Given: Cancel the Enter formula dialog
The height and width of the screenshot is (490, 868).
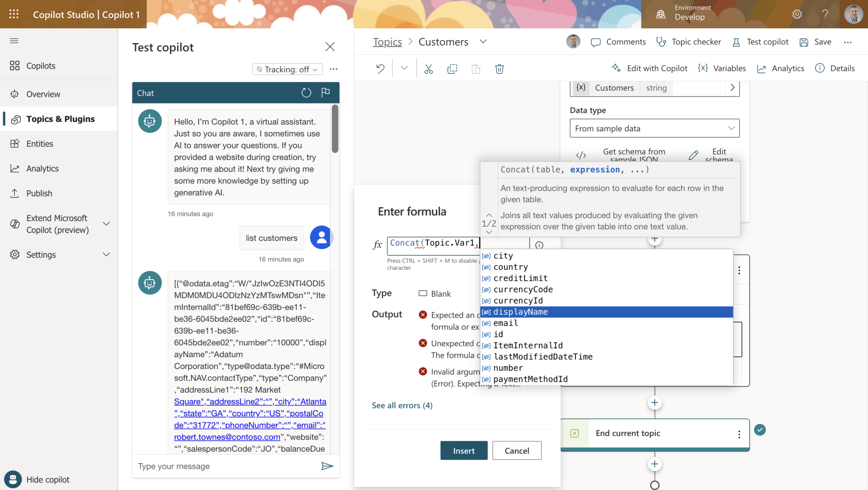Looking at the screenshot, I should pyautogui.click(x=517, y=451).
